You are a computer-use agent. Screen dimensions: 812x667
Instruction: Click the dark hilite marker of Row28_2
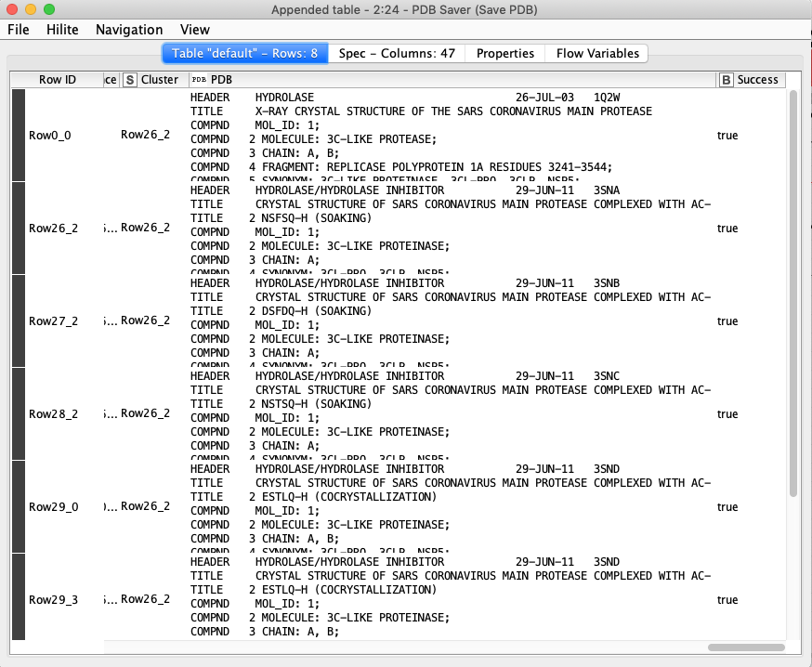click(x=19, y=413)
